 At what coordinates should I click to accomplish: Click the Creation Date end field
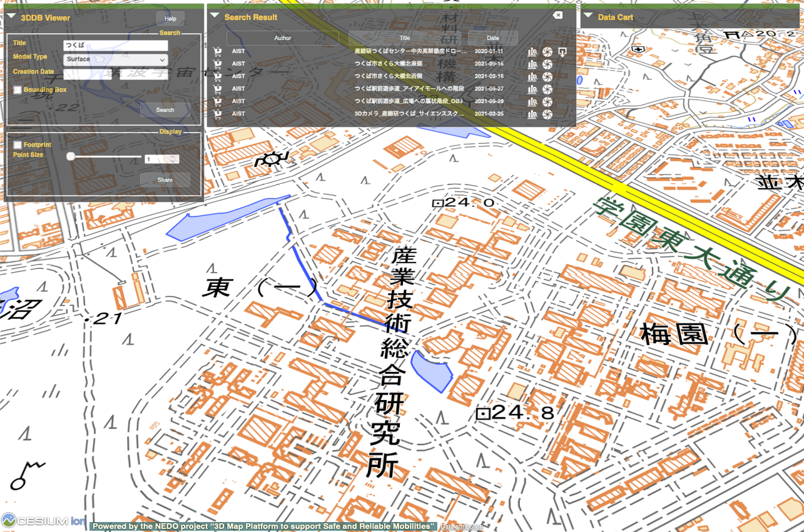click(144, 74)
